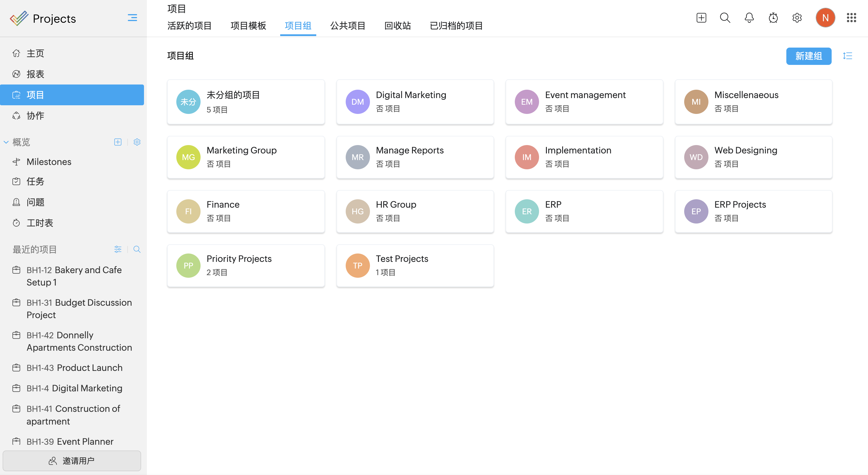Switch to the 已归档的项目 tab
The height and width of the screenshot is (475, 868).
click(x=456, y=26)
